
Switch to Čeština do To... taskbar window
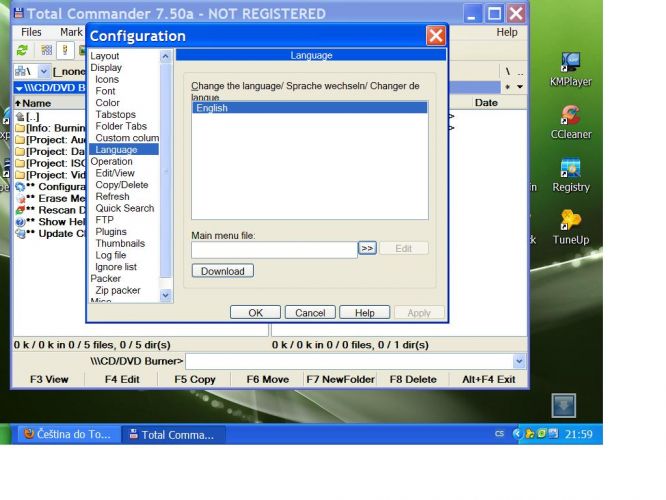(68, 434)
